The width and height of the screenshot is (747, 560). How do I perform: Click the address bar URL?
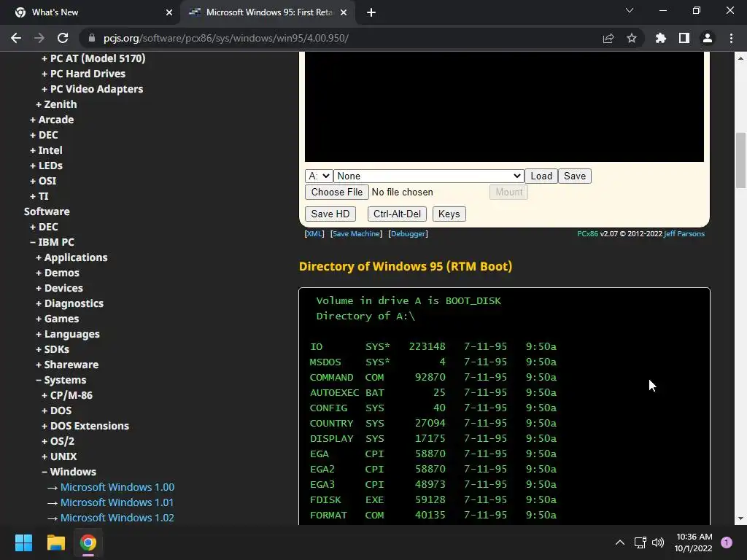click(226, 38)
